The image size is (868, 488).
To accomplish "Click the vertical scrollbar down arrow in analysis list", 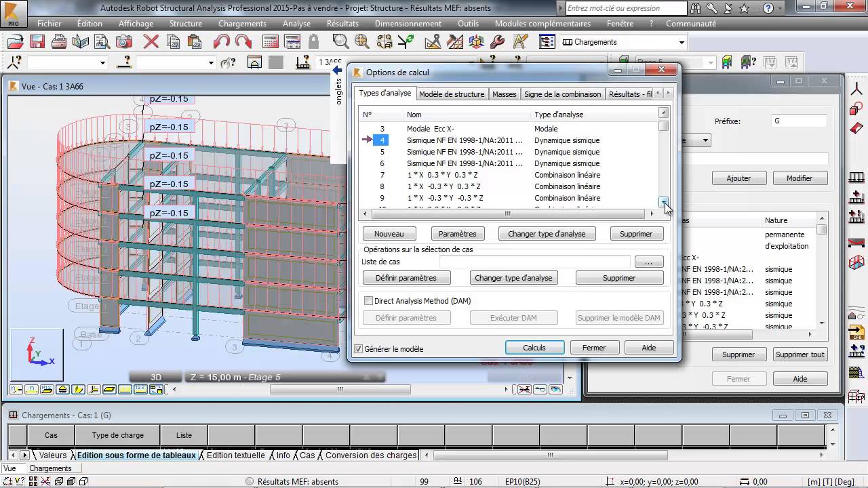I will click(x=664, y=202).
